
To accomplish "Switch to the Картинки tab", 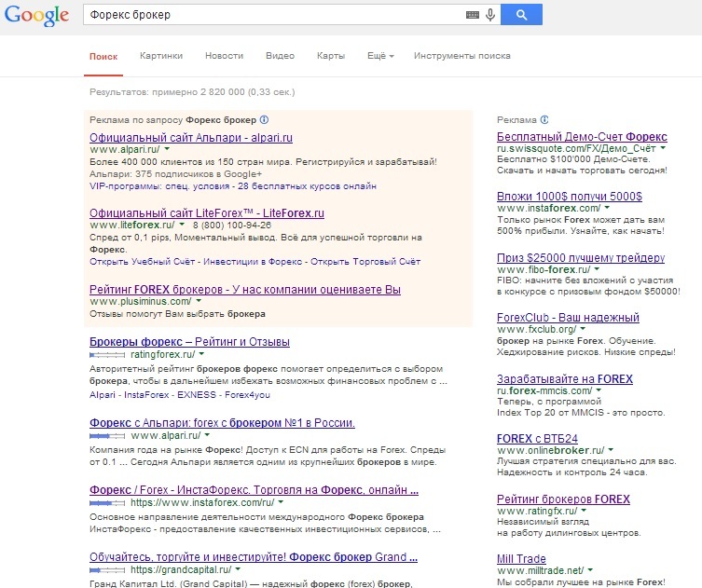I will [x=161, y=56].
